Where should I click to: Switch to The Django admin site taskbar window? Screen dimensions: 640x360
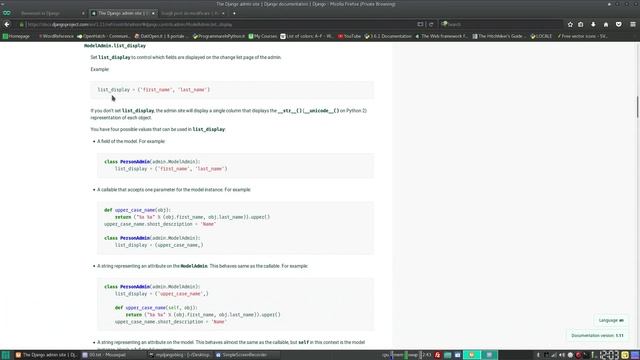pyautogui.click(x=46, y=355)
